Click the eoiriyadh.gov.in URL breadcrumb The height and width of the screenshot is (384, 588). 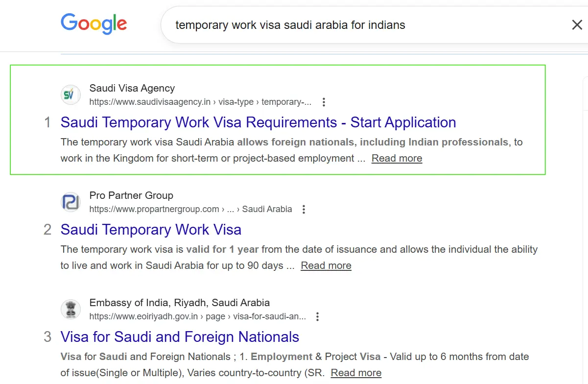pos(197,317)
